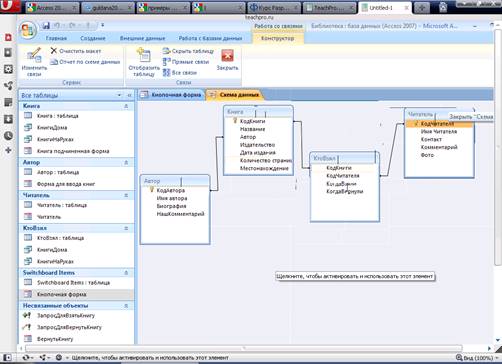Screen dimensions: 502x364
Task: Open the Создание ribbon tab
Action: [93, 38]
